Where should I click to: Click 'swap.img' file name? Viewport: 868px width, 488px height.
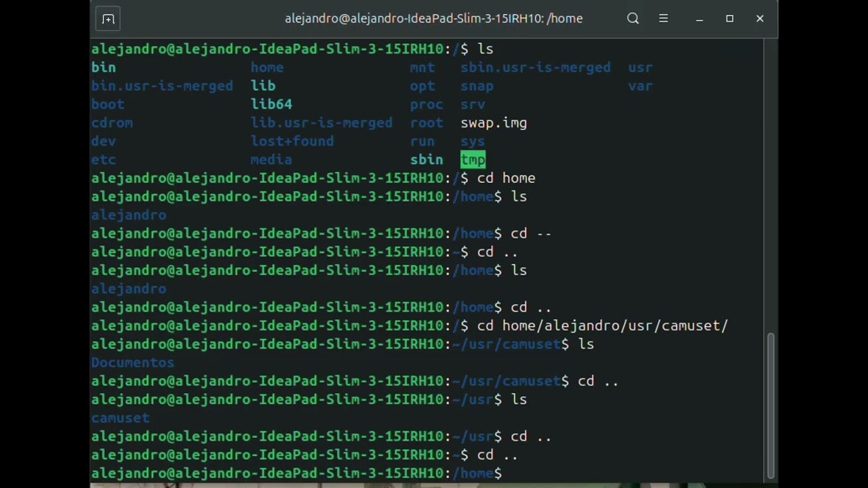494,123
